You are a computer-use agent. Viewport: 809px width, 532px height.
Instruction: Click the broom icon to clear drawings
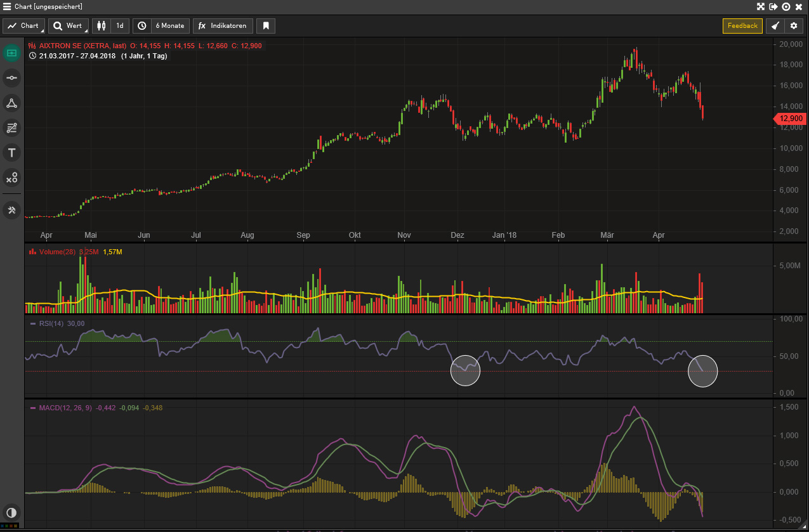coord(775,26)
